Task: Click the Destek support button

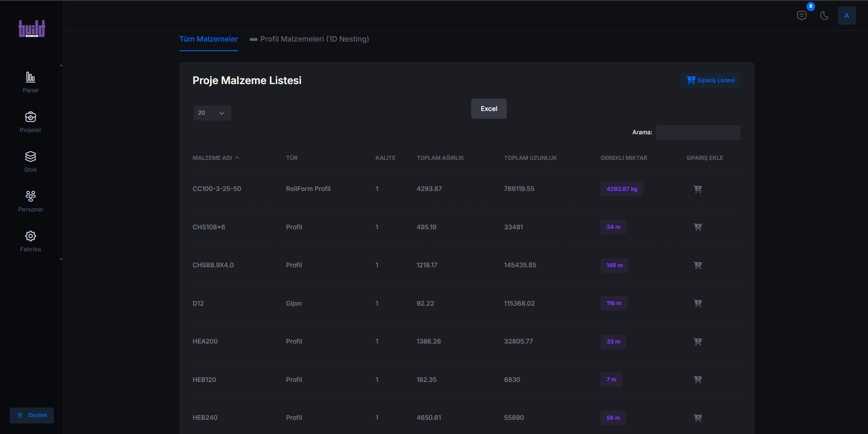Action: click(x=32, y=415)
